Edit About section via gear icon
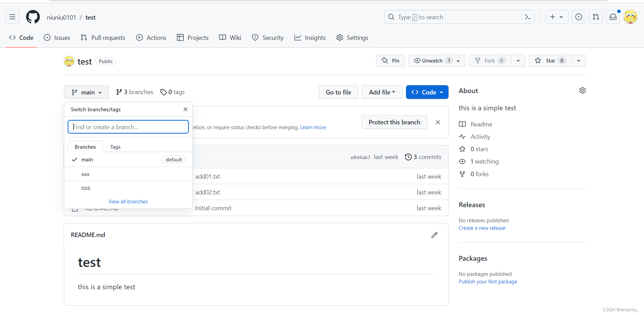Viewport: 644px width, 315px height. 583,90
